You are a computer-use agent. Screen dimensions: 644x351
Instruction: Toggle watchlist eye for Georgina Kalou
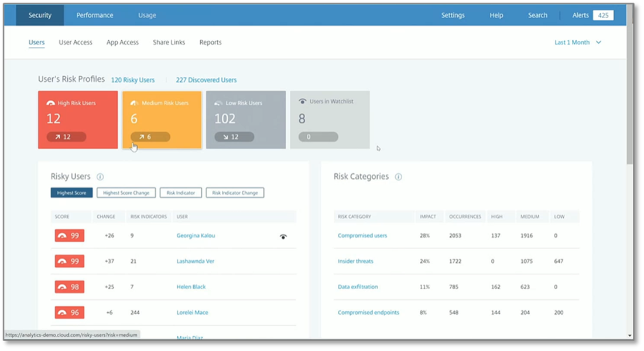pos(283,236)
